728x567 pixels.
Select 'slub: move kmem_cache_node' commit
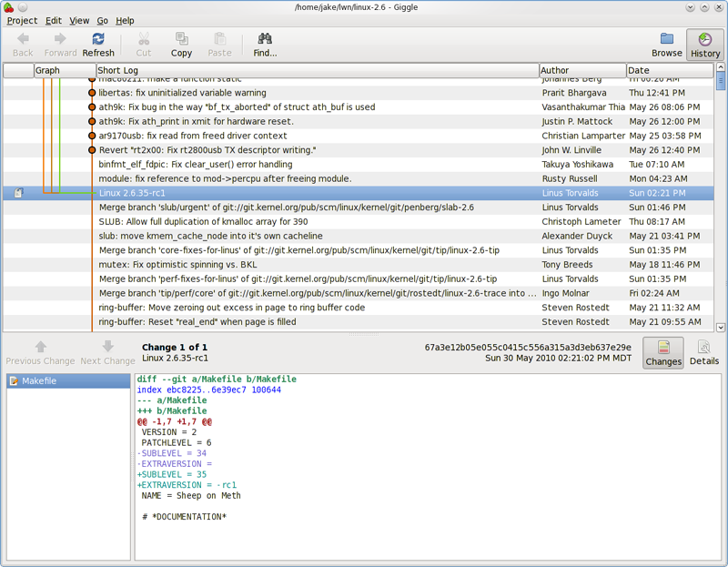[359, 236]
